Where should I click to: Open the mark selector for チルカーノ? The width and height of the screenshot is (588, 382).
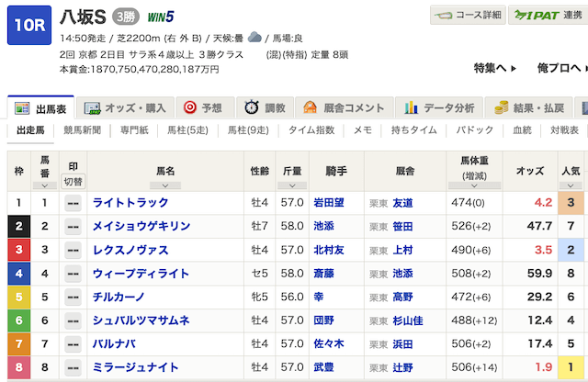[x=73, y=298]
